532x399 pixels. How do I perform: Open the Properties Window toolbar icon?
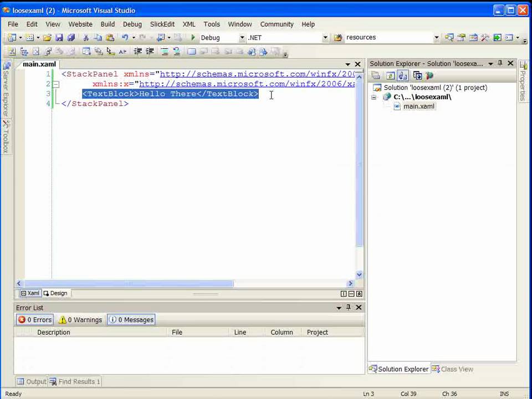pos(461,38)
